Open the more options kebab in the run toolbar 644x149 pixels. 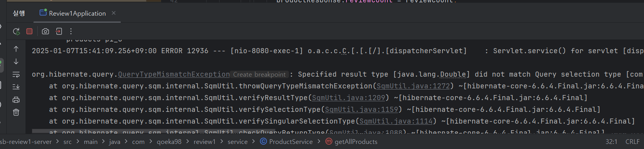click(71, 31)
